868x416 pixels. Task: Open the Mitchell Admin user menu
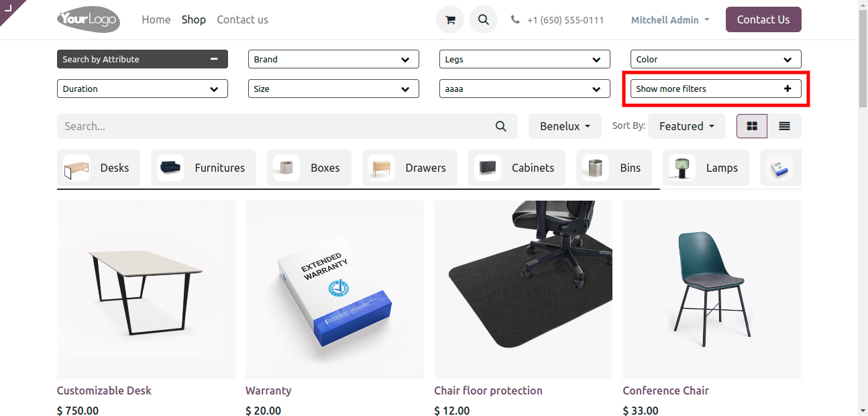pos(670,20)
